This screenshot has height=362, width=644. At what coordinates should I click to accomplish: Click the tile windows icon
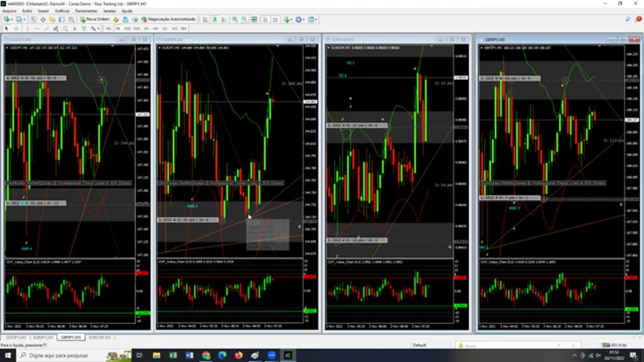click(254, 19)
